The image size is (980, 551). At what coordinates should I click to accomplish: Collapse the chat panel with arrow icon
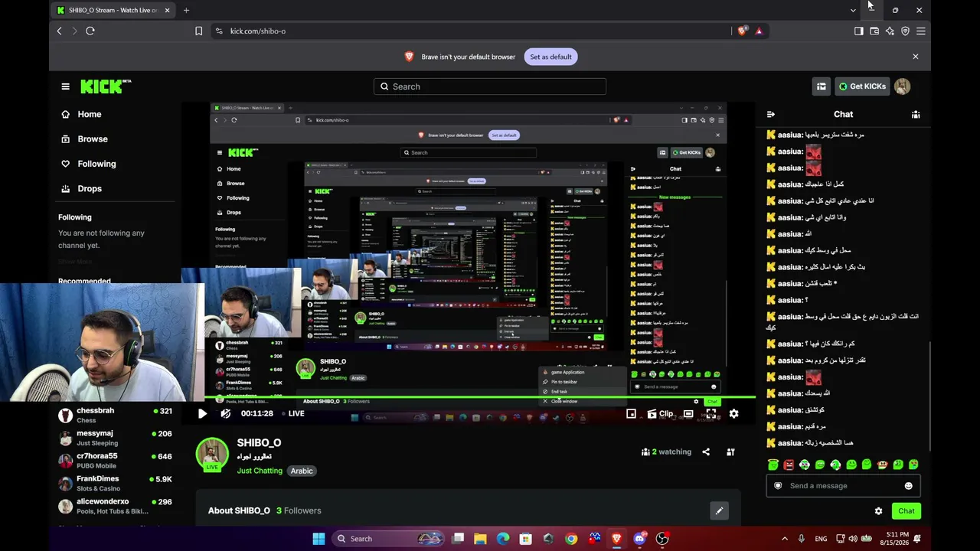(771, 114)
